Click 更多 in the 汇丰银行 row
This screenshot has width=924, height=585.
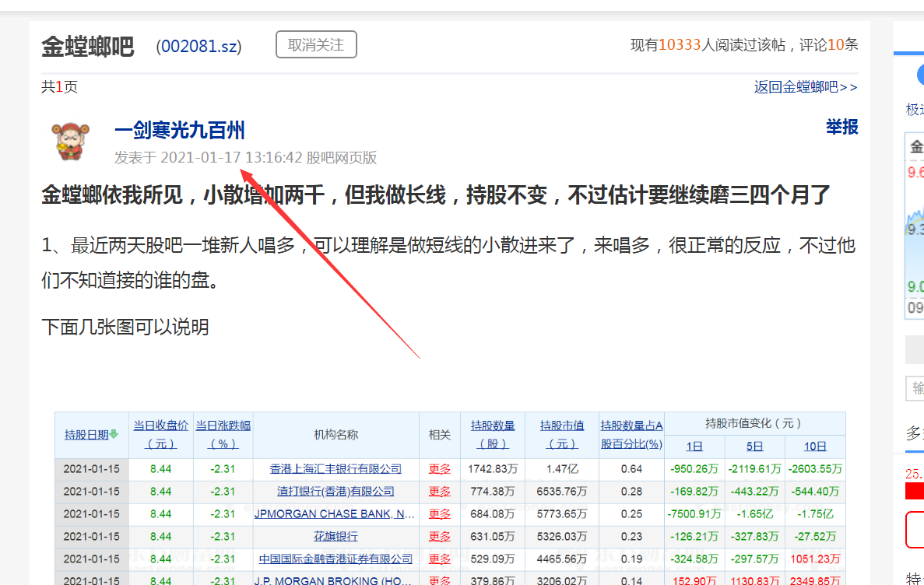click(x=439, y=469)
